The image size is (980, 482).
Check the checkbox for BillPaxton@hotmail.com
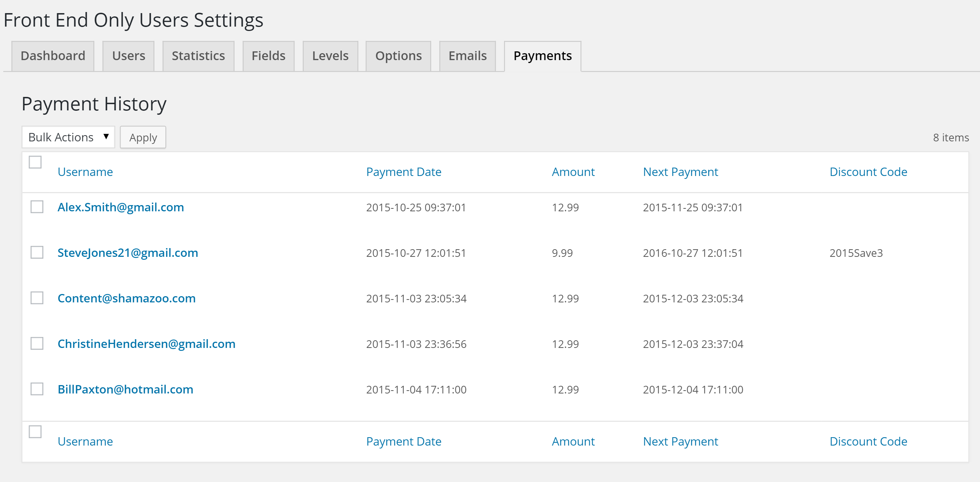pos(36,389)
